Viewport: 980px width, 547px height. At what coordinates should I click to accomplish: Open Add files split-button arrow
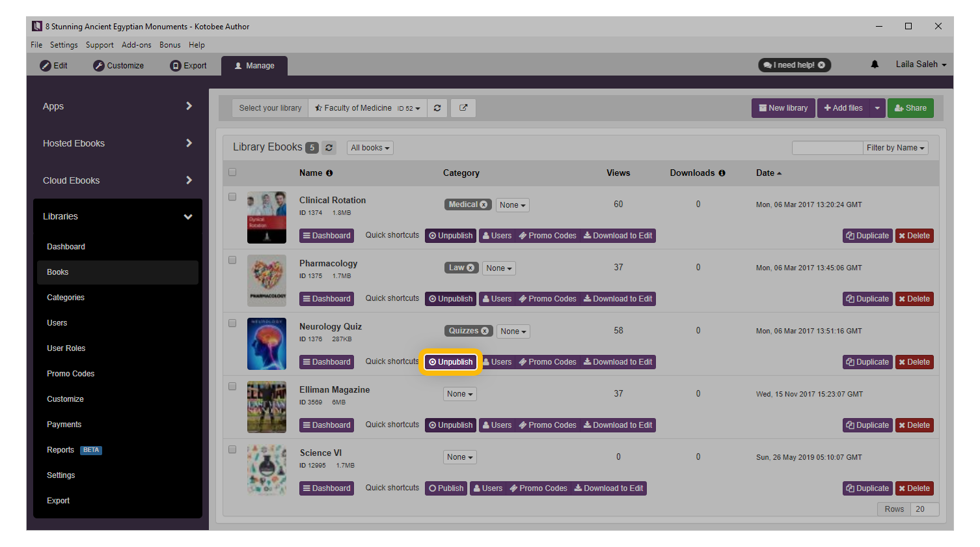(877, 108)
